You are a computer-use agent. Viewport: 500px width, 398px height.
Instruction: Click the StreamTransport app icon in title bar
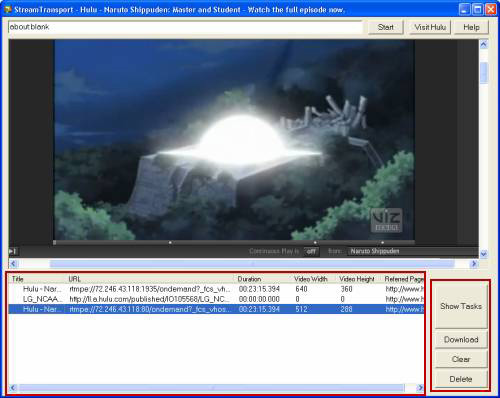(x=8, y=9)
